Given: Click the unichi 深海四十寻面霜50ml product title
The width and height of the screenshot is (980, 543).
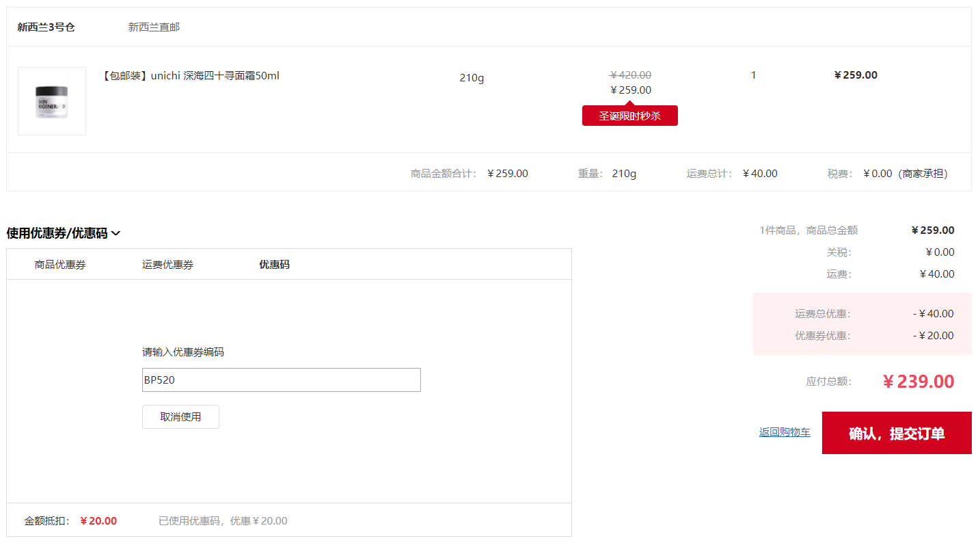Looking at the screenshot, I should click(189, 75).
